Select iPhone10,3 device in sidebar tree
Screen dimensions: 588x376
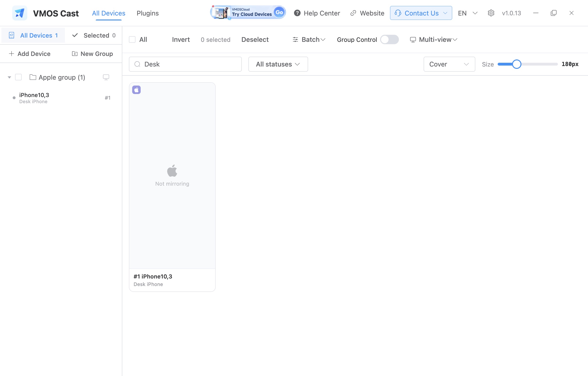click(61, 98)
